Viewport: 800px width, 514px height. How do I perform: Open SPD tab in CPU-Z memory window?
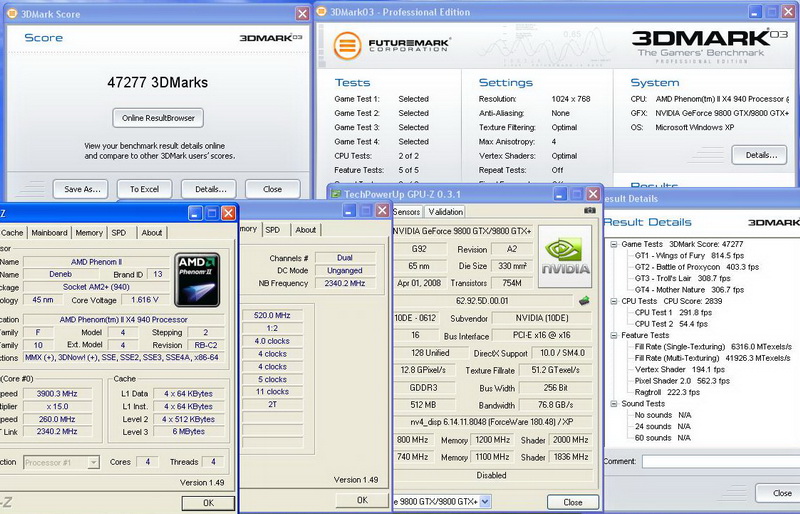(273, 230)
